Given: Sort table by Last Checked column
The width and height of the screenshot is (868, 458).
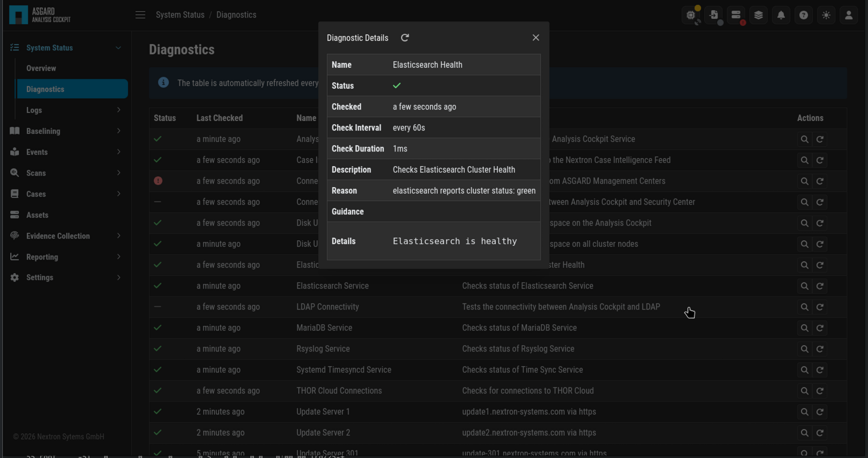Looking at the screenshot, I should (219, 118).
